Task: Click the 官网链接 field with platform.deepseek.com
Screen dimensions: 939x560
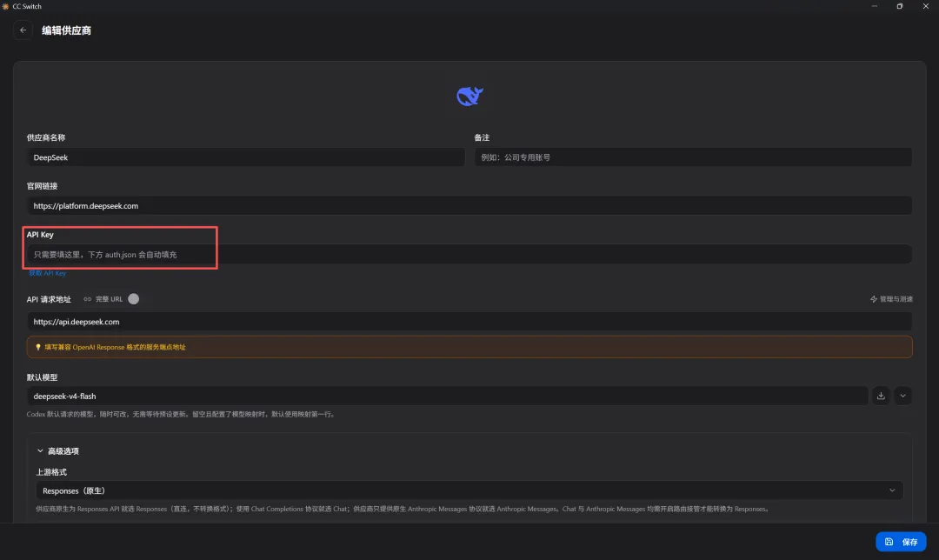Action: pyautogui.click(x=469, y=205)
